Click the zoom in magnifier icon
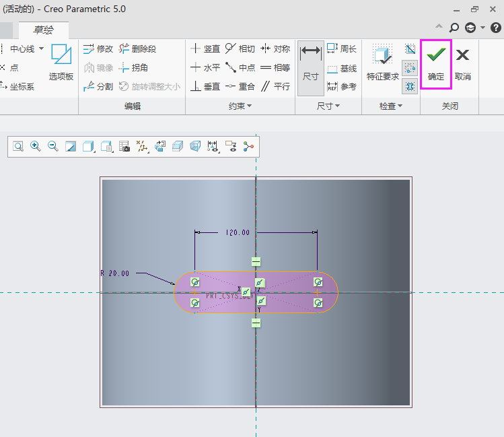 [x=35, y=146]
